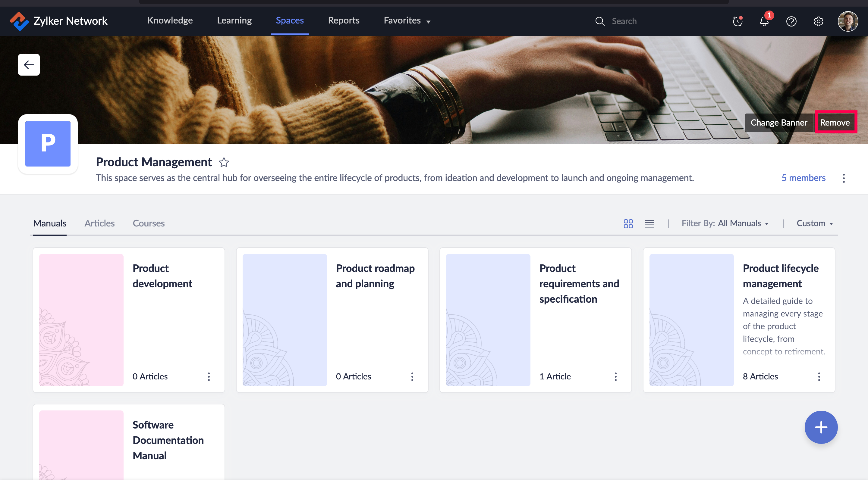The image size is (868, 480).
Task: Switch to list view layout
Action: (649, 223)
